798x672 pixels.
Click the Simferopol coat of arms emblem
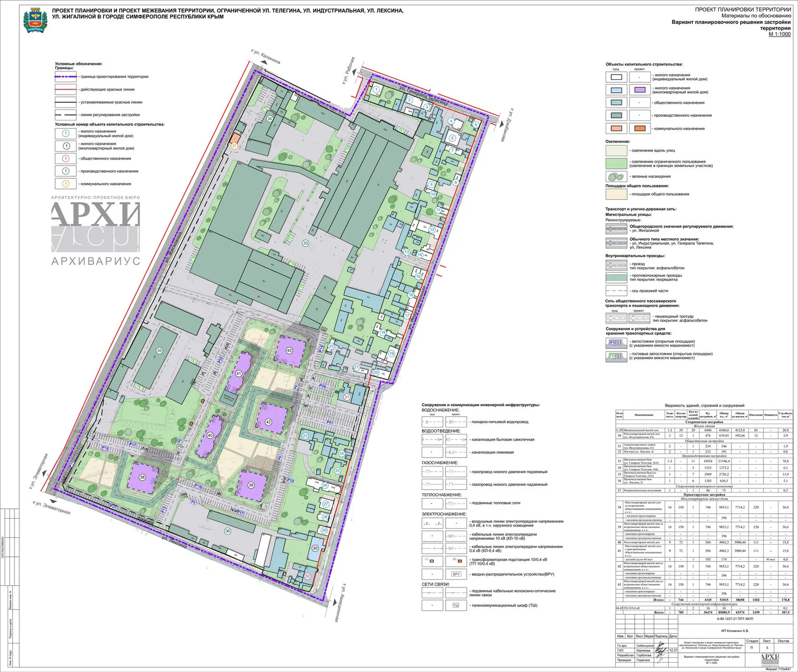click(x=35, y=20)
